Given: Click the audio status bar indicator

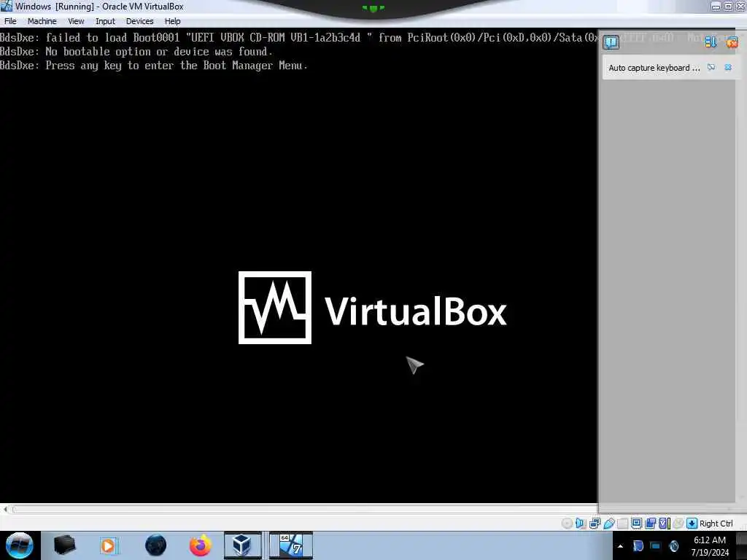Looking at the screenshot, I should 580,524.
